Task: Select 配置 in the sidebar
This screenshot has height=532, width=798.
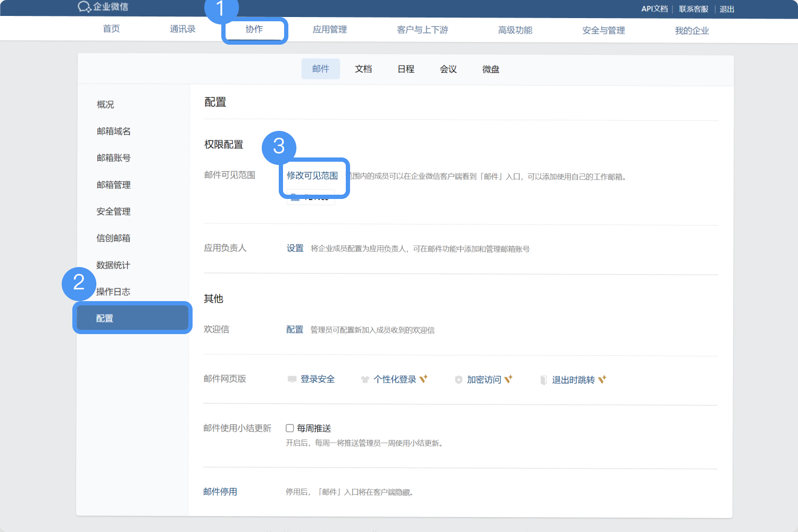Action: click(132, 318)
